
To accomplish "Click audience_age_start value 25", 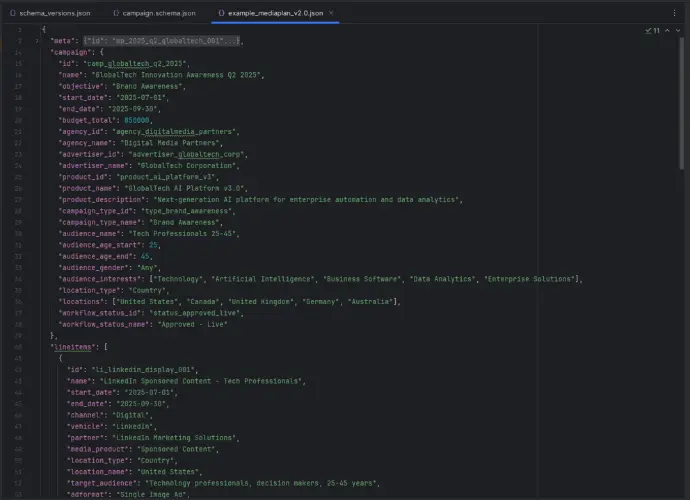I will 153,245.
